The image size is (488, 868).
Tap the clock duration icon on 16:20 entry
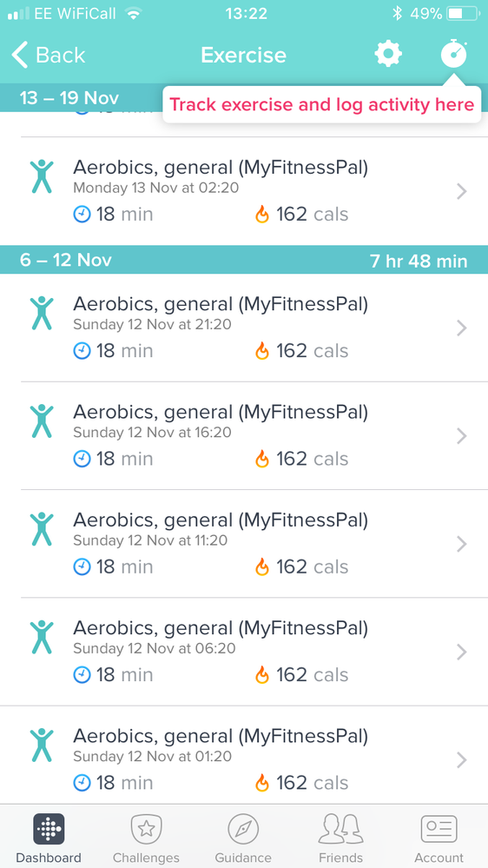82,459
